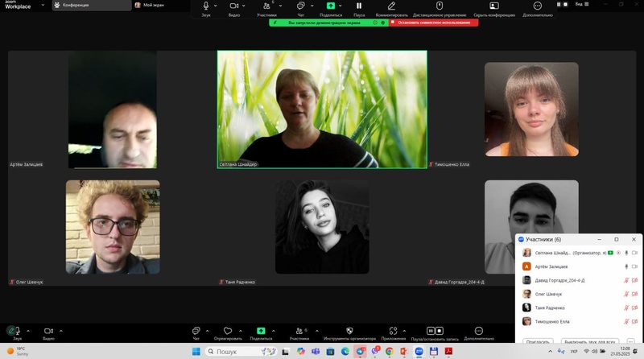644x359 pixels.
Task: Open Zoom icon on Windows taskbar
Action: 419,351
